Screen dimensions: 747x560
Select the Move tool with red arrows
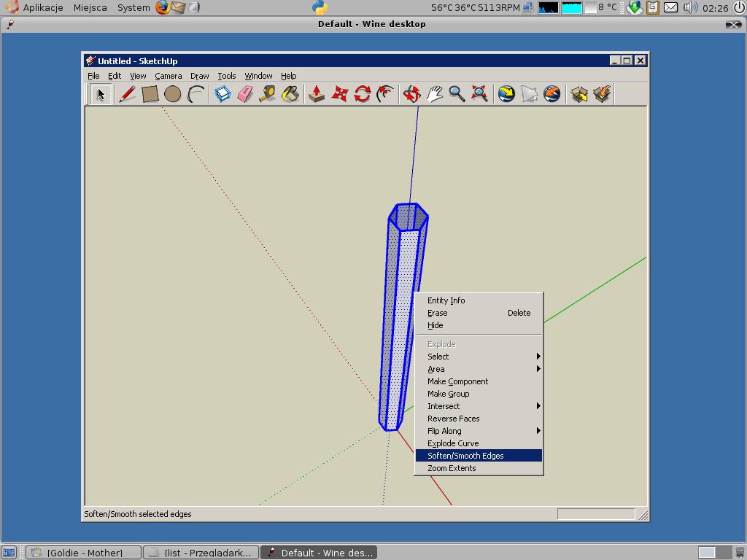click(x=339, y=94)
